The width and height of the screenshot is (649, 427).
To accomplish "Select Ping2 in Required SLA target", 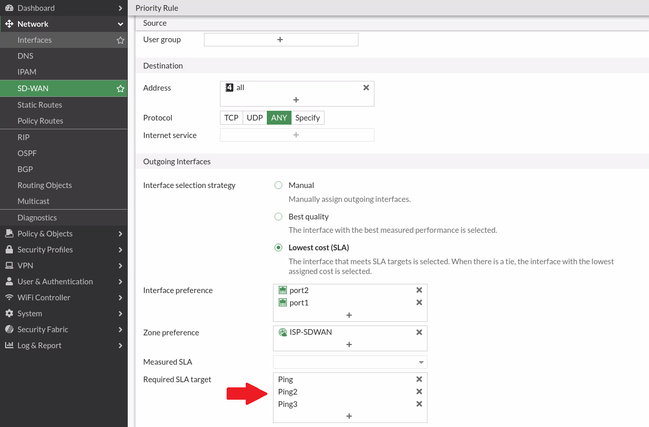I will (x=288, y=392).
